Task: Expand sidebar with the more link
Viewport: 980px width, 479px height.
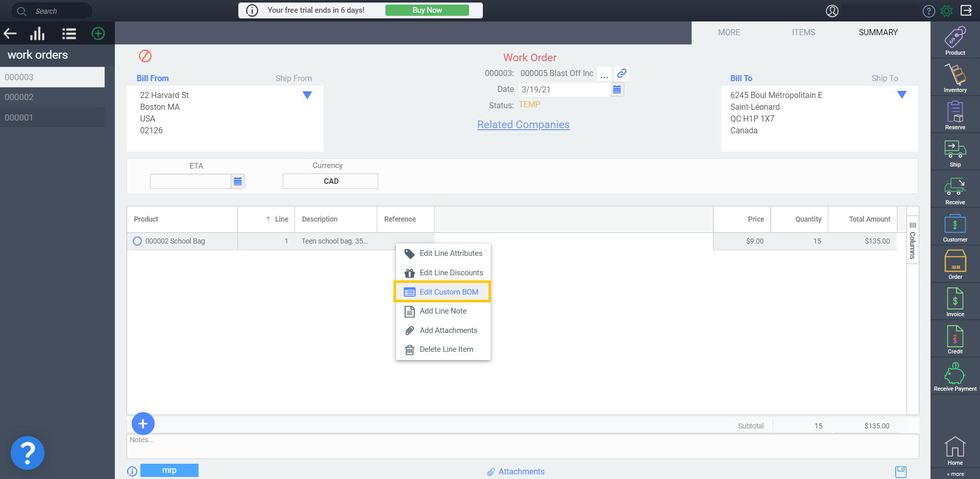Action: point(955,474)
